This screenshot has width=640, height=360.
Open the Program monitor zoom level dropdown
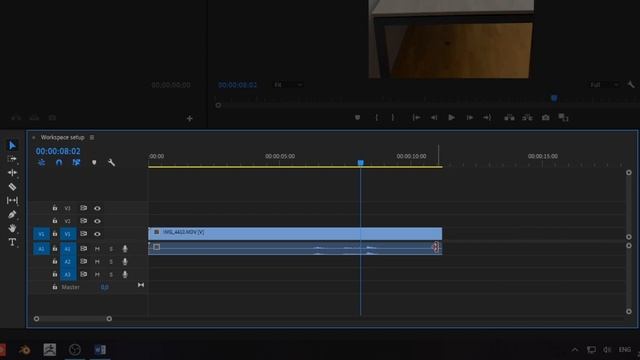288,85
